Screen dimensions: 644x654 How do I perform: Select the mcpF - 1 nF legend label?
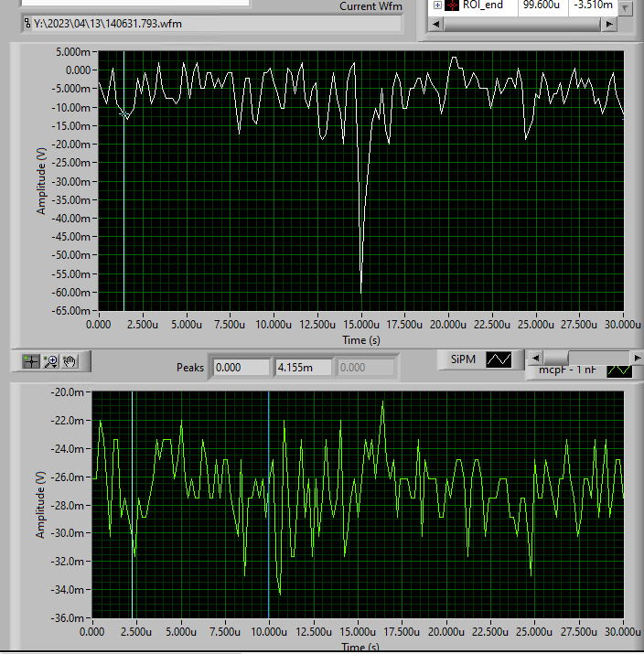pyautogui.click(x=567, y=370)
